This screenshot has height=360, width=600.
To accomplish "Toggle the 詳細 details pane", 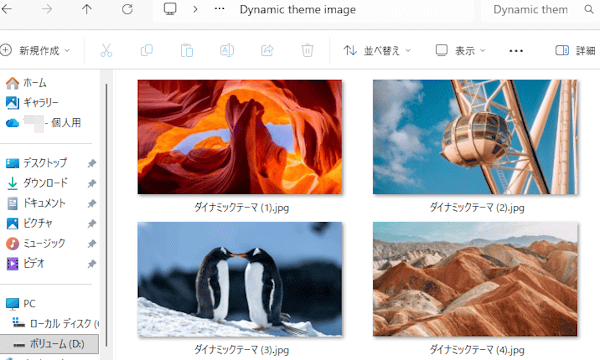I will [575, 50].
